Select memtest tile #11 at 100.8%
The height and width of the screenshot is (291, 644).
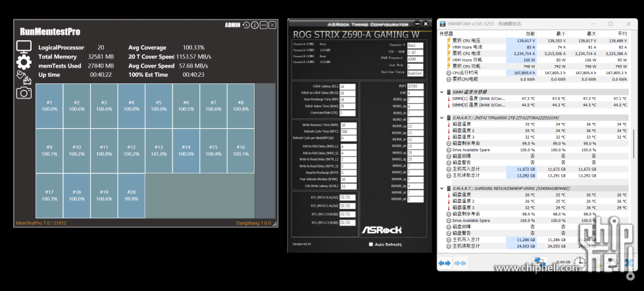coord(104,151)
